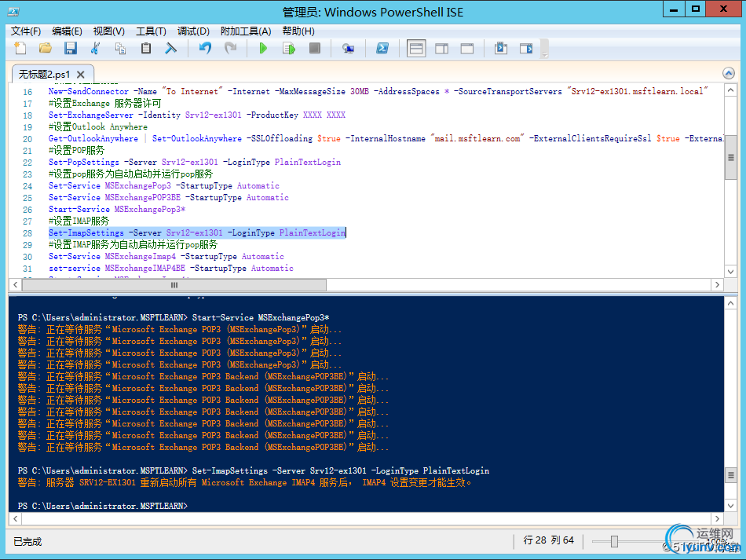
Task: Click the console pane scroll-down arrow
Action: (x=731, y=506)
